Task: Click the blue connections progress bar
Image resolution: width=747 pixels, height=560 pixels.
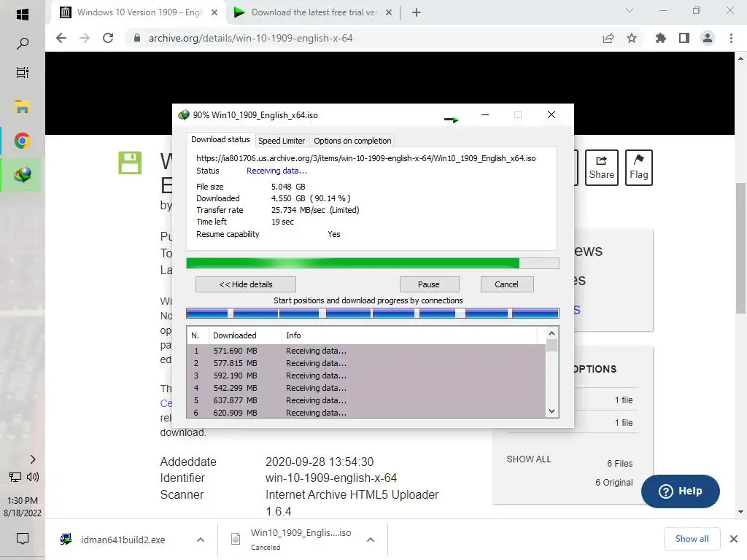Action: pos(373,313)
